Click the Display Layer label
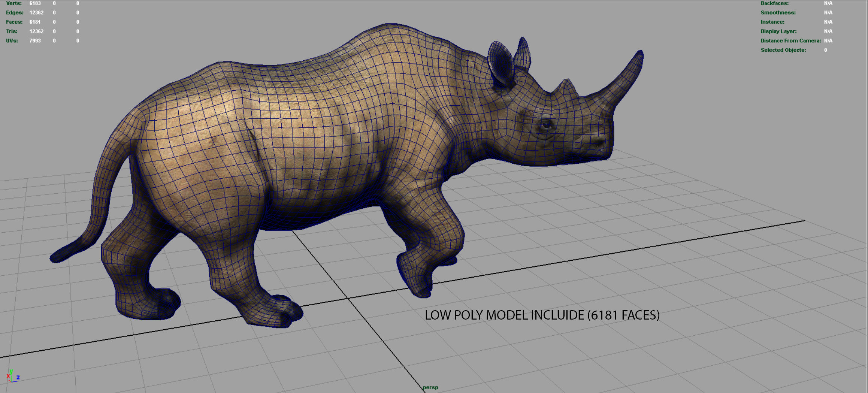This screenshot has height=393, width=868. 778,31
